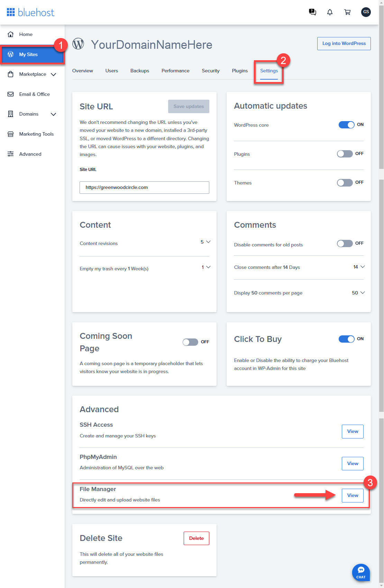
Task: Click View for File Manager
Action: tap(353, 496)
